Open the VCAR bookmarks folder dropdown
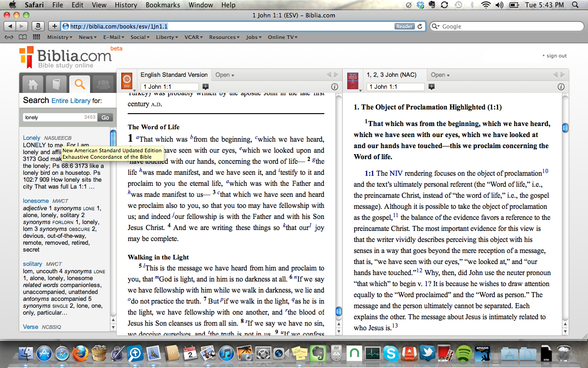 click(x=194, y=37)
